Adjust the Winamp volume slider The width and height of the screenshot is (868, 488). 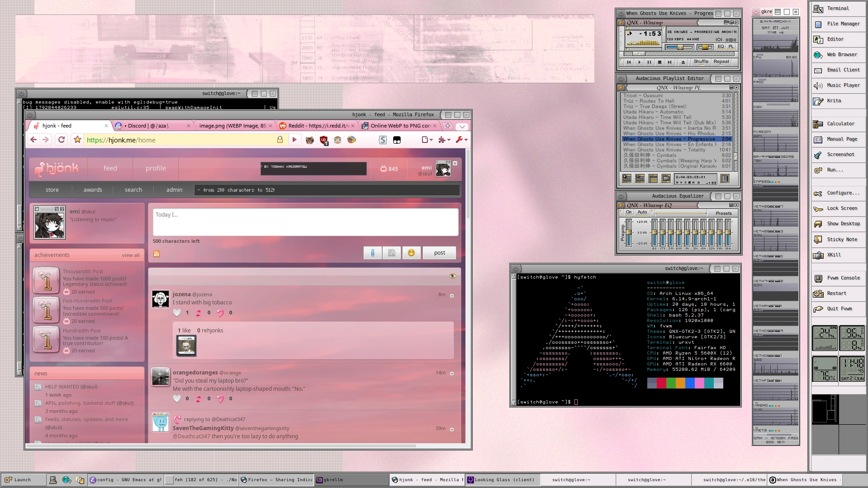click(679, 47)
